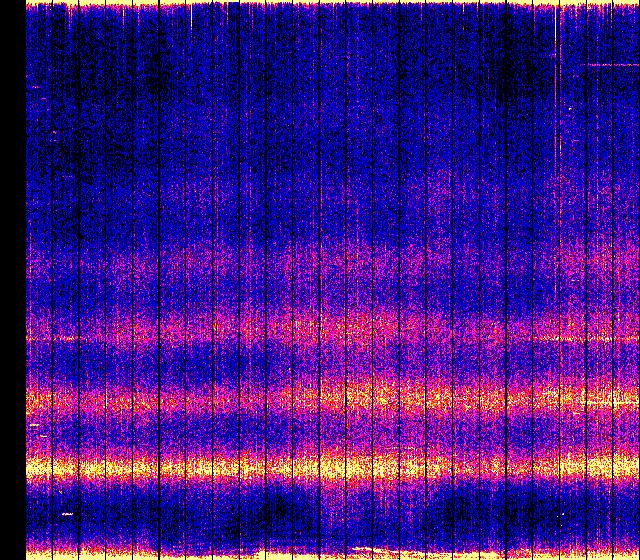Click dark blue gap between magenta and orange bands
The height and width of the screenshot is (560, 640).
330,363
